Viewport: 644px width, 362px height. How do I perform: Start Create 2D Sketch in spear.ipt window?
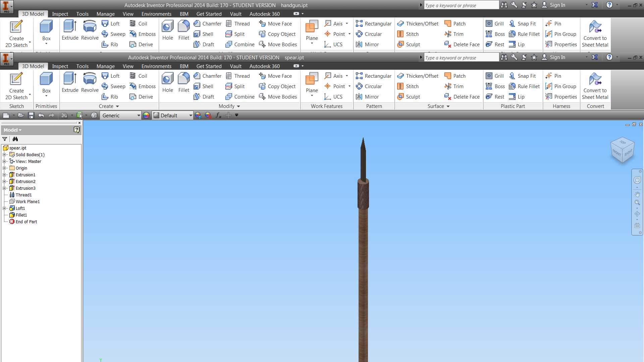click(16, 86)
